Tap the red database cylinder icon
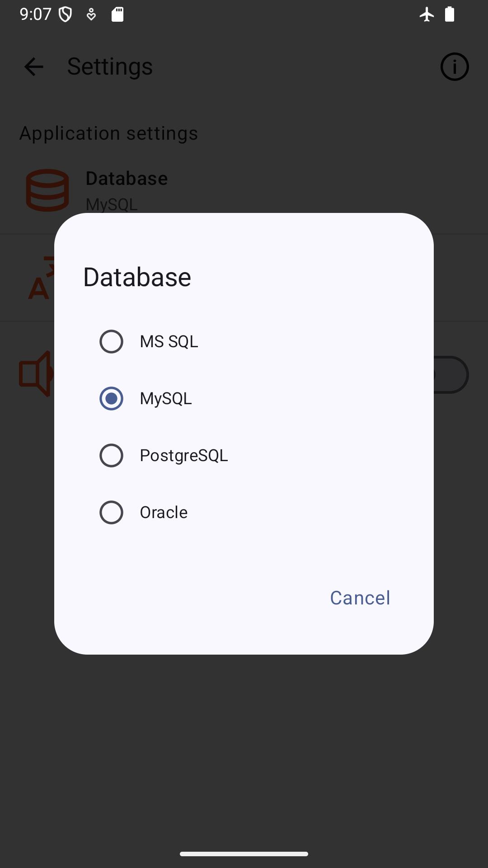The image size is (488, 868). pyautogui.click(x=47, y=190)
